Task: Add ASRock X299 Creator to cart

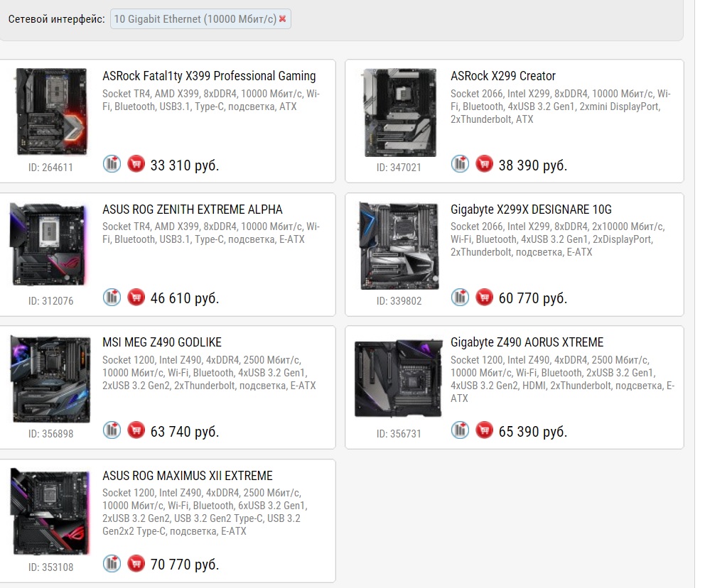Action: click(484, 163)
